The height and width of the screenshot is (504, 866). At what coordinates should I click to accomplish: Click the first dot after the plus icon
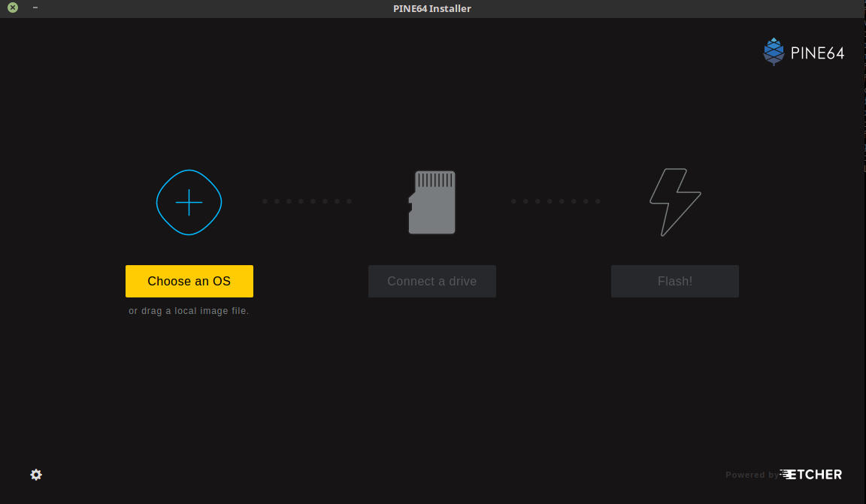pyautogui.click(x=265, y=201)
